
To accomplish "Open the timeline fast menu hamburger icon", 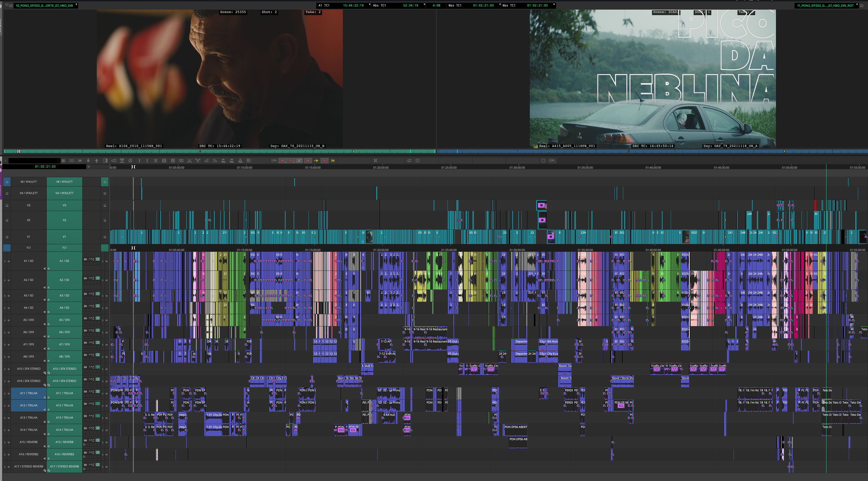I will 63,161.
